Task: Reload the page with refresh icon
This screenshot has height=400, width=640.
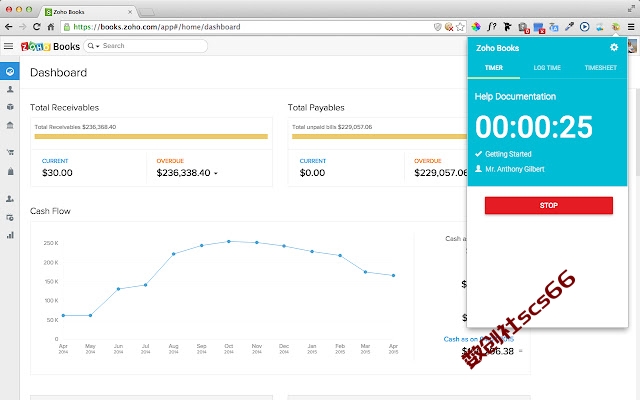Action: pyautogui.click(x=37, y=27)
